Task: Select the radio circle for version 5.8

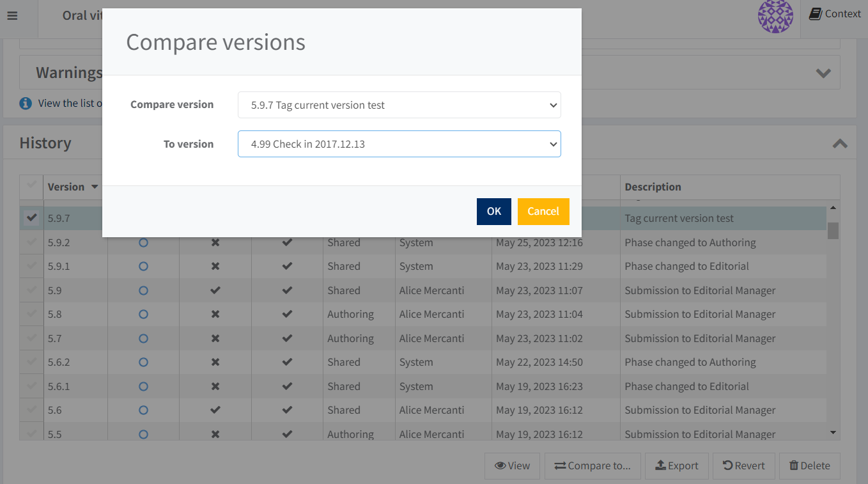Action: click(143, 315)
